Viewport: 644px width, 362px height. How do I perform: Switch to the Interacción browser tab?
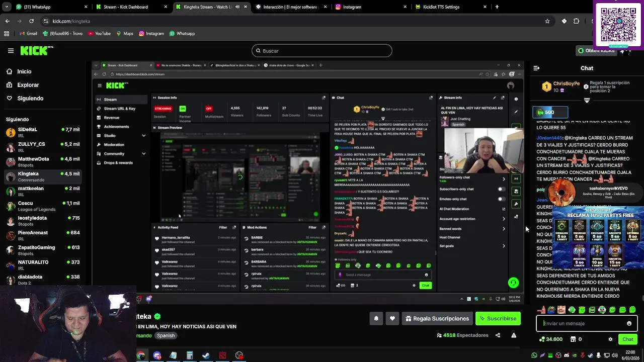290,7
